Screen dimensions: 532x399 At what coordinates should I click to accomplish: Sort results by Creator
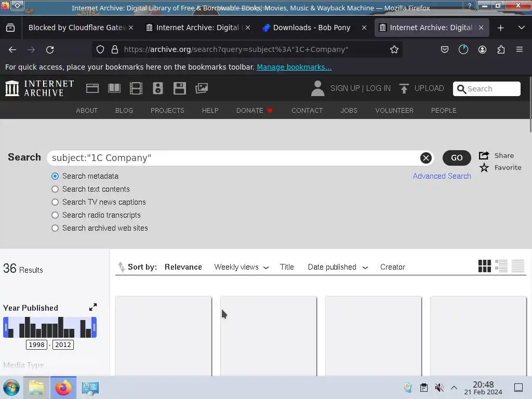point(393,267)
